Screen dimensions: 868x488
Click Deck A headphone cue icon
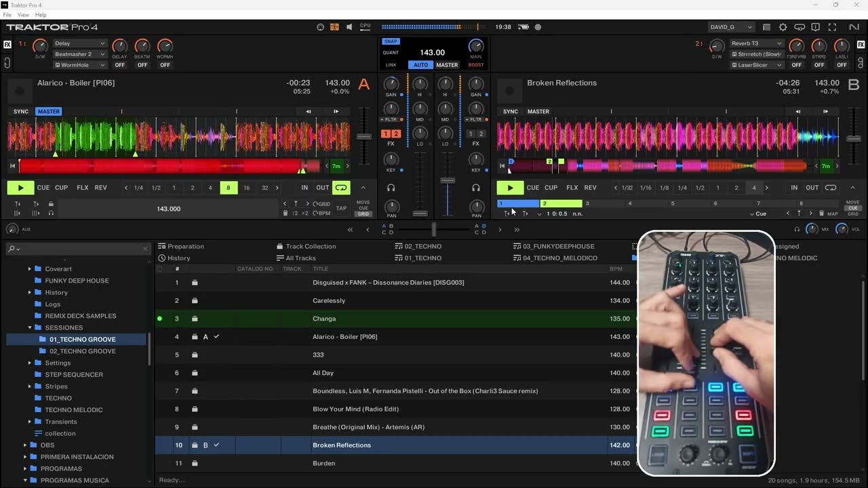pos(391,188)
